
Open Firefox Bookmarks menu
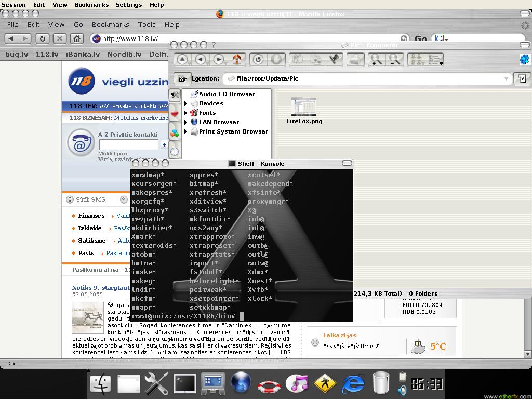coord(110,25)
